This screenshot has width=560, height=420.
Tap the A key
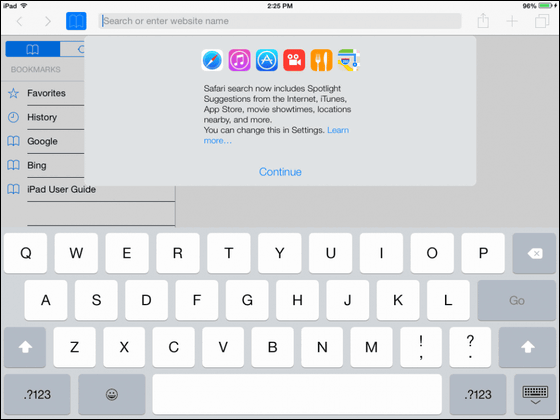pyautogui.click(x=46, y=300)
